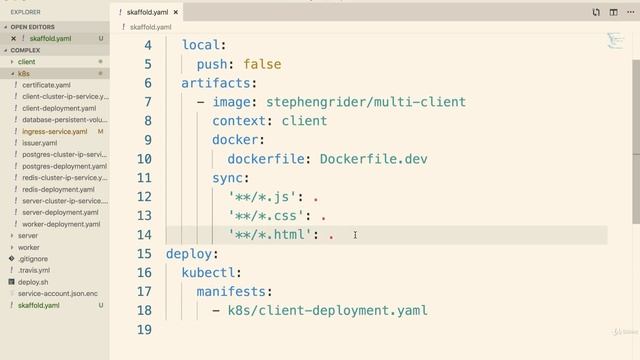
Task: Open redis-cluster-ip-service file
Action: pos(65,178)
